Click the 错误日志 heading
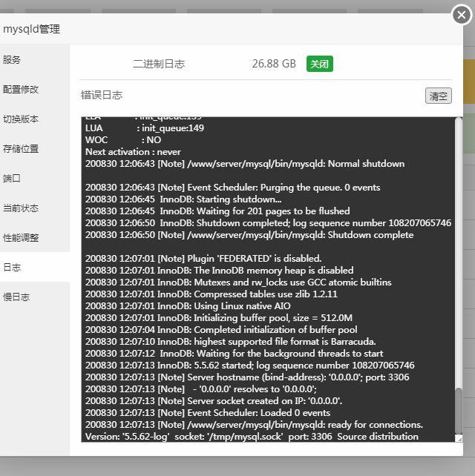This screenshot has width=475, height=476. [102, 95]
